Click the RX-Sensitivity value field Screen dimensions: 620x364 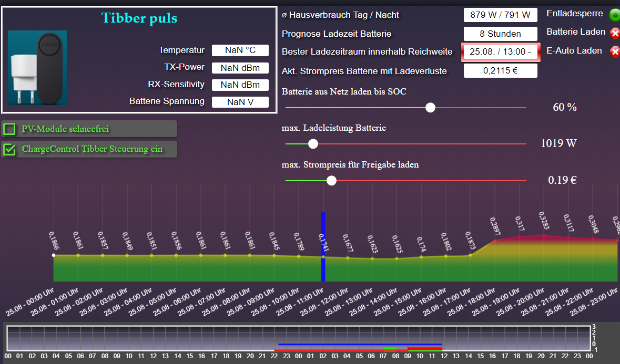point(240,85)
